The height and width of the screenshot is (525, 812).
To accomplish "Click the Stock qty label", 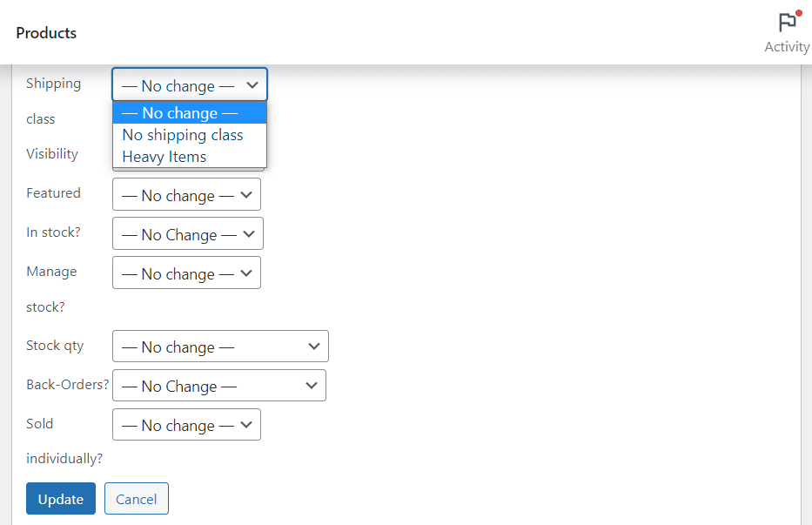I will click(55, 345).
